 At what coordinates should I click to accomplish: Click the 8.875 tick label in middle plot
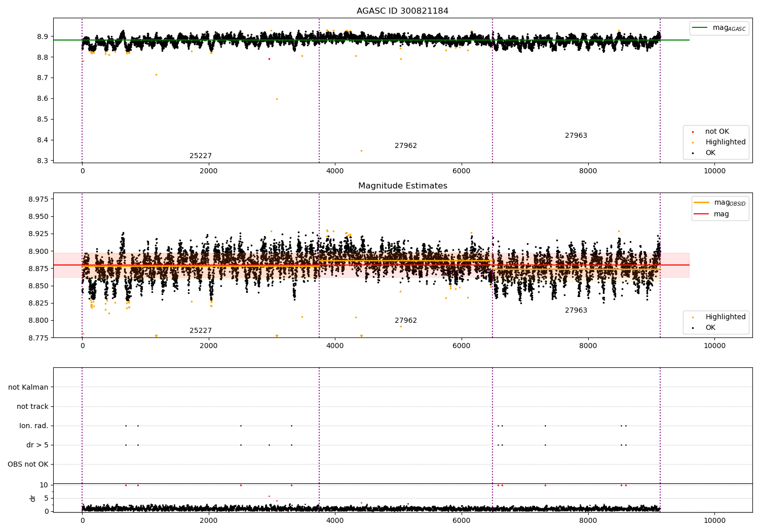[39, 269]
